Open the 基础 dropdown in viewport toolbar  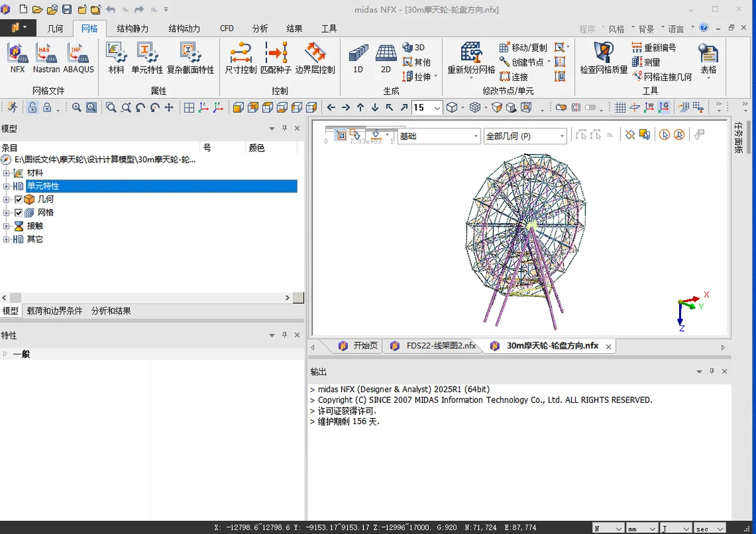pyautogui.click(x=439, y=136)
